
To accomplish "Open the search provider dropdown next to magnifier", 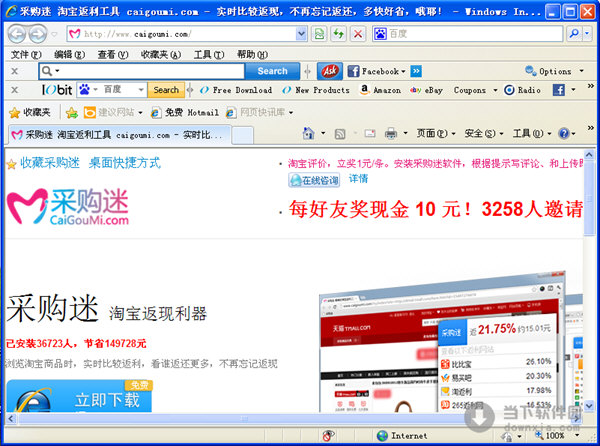I will (587, 34).
